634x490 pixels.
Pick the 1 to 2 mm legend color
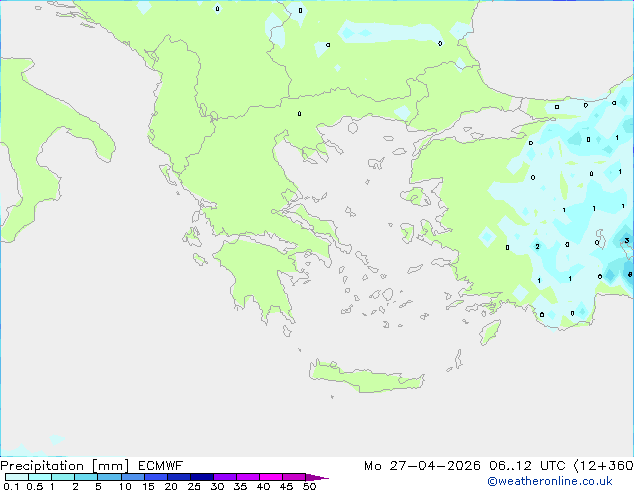(x=63, y=477)
